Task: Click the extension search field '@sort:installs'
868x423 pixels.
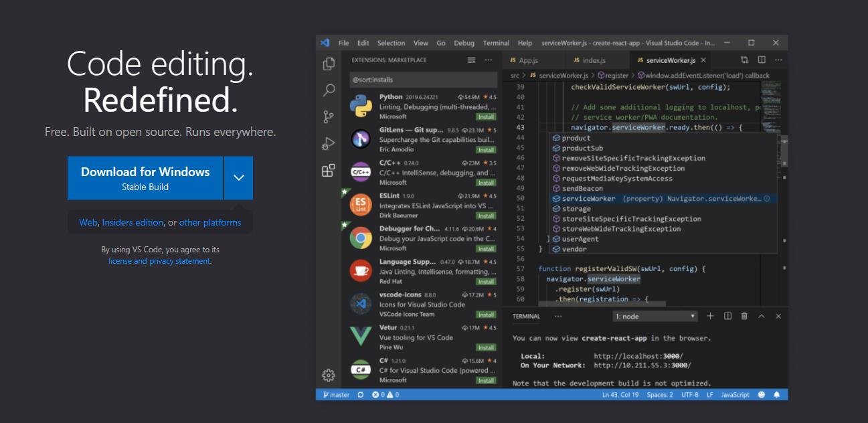Action: click(423, 80)
